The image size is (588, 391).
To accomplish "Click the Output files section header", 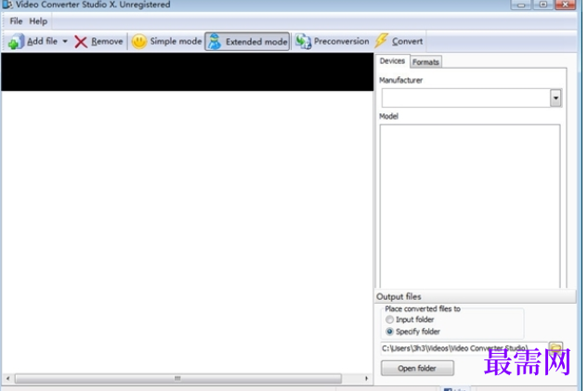I will [x=476, y=296].
